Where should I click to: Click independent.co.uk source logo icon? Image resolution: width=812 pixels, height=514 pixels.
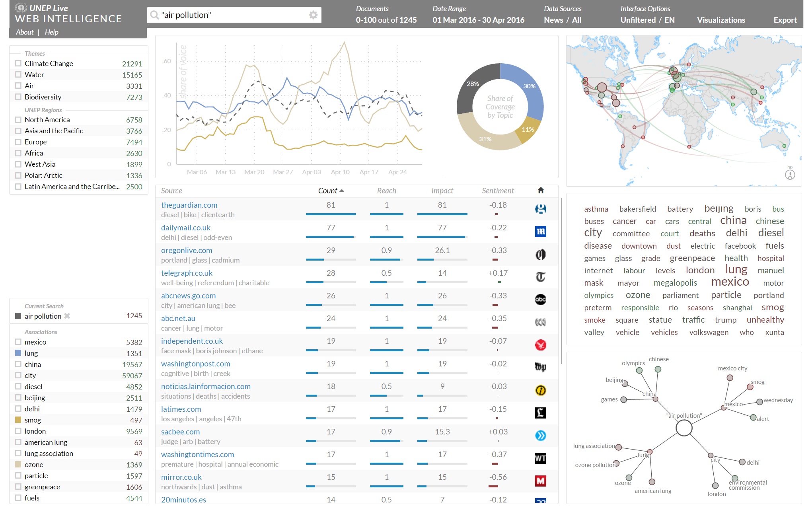point(541,345)
